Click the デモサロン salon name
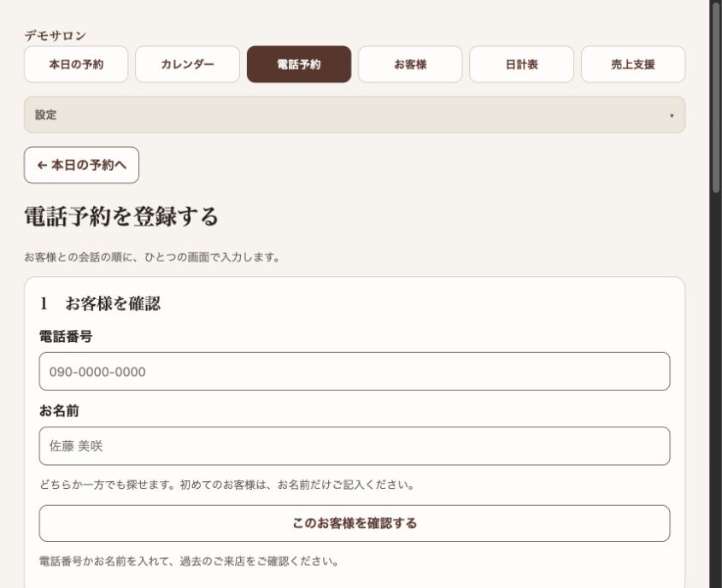This screenshot has height=588, width=722. pos(56,35)
